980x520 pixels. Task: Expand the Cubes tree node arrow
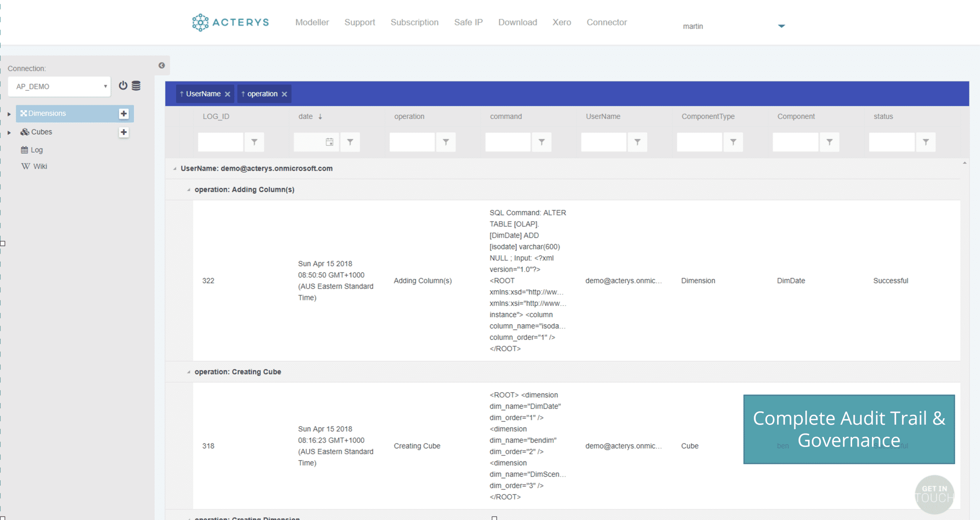click(9, 133)
